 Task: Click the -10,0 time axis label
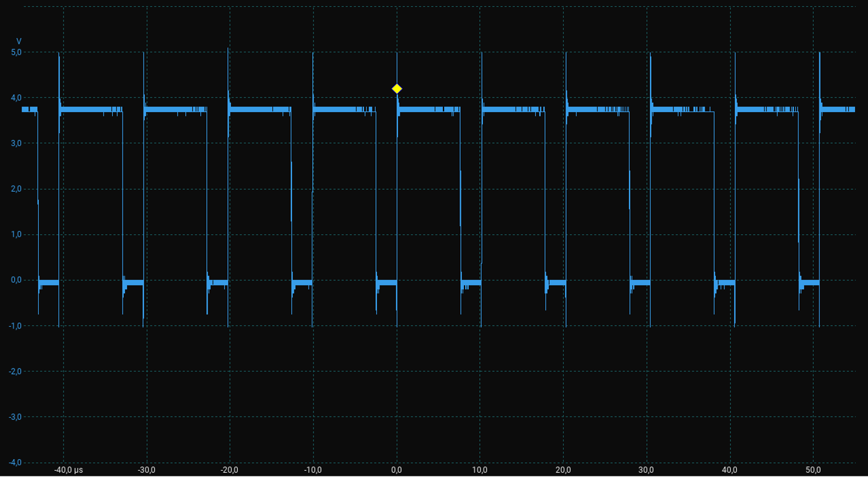[313, 470]
